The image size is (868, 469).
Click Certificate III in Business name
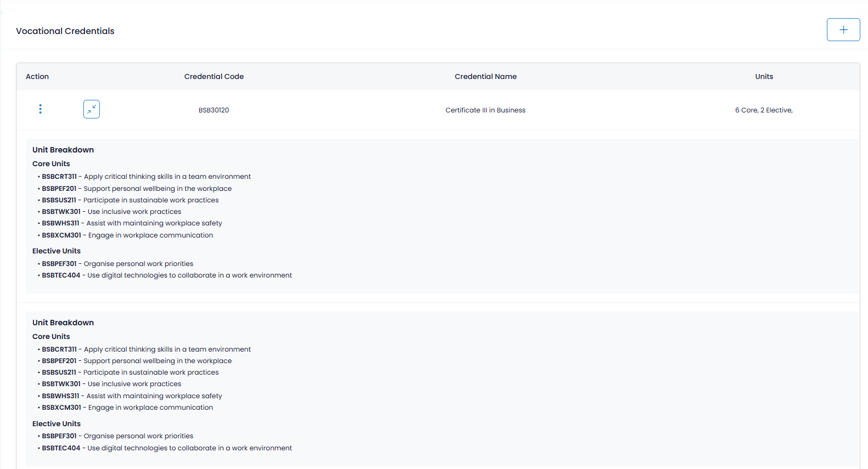click(x=486, y=110)
